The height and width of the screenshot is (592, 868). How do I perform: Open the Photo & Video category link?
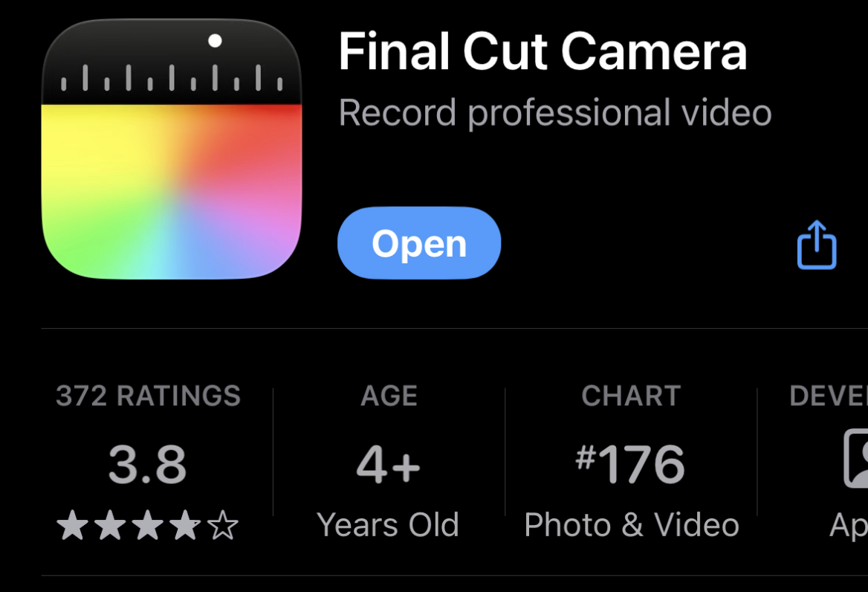(x=632, y=524)
